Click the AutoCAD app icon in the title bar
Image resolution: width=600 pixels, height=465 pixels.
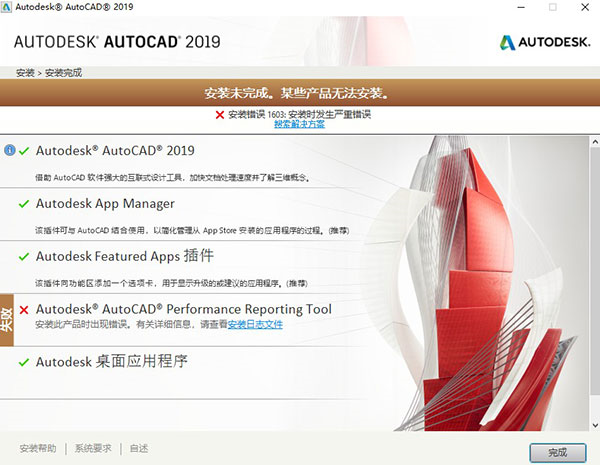(x=7, y=7)
